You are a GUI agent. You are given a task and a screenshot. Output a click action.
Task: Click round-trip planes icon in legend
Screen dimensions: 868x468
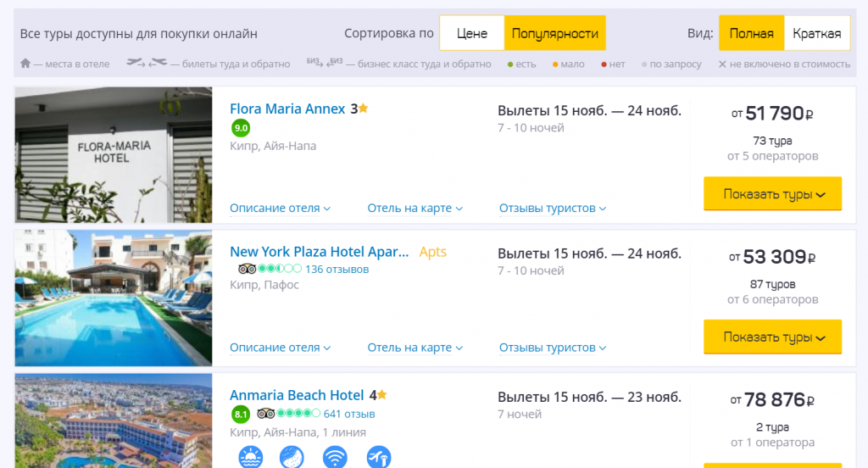point(147,63)
